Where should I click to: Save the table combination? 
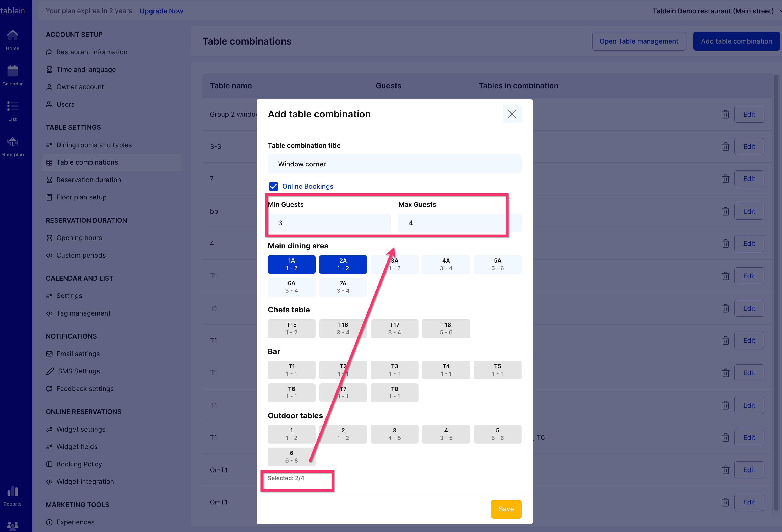pyautogui.click(x=506, y=509)
